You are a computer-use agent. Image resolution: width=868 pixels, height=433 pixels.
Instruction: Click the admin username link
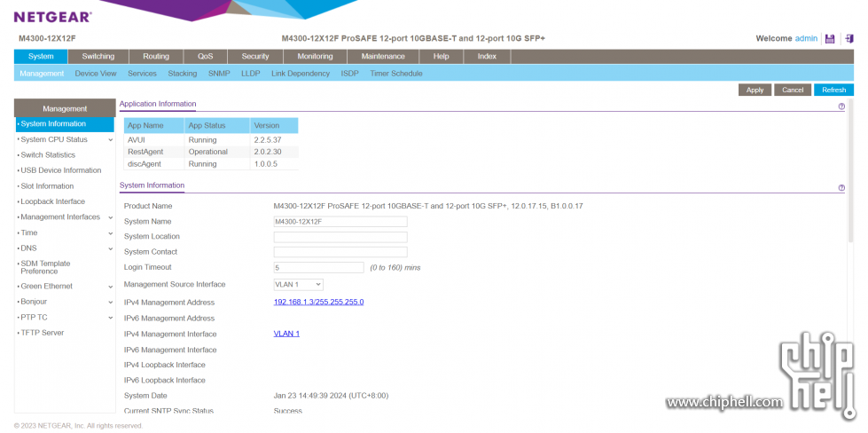click(x=806, y=38)
